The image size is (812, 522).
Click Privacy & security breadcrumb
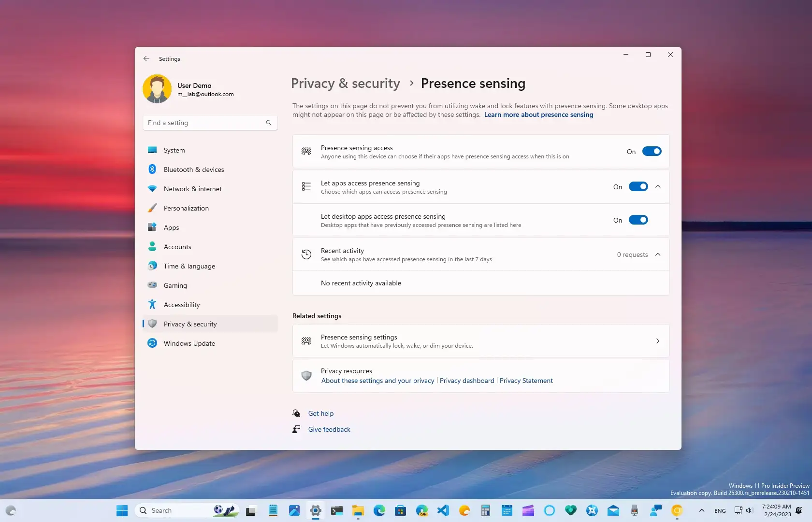click(346, 84)
